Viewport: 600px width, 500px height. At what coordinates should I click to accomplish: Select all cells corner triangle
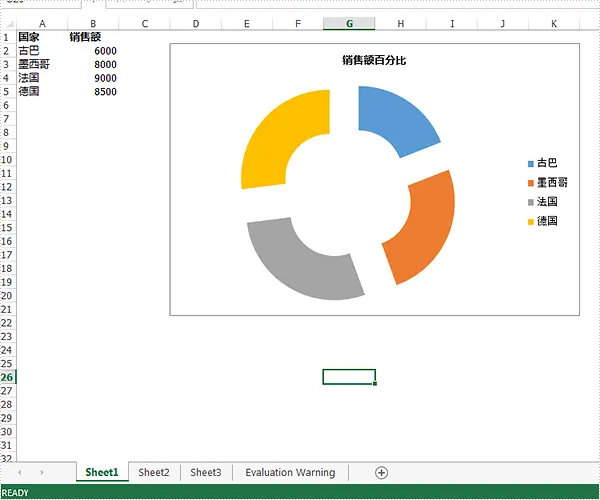pyautogui.click(x=9, y=24)
